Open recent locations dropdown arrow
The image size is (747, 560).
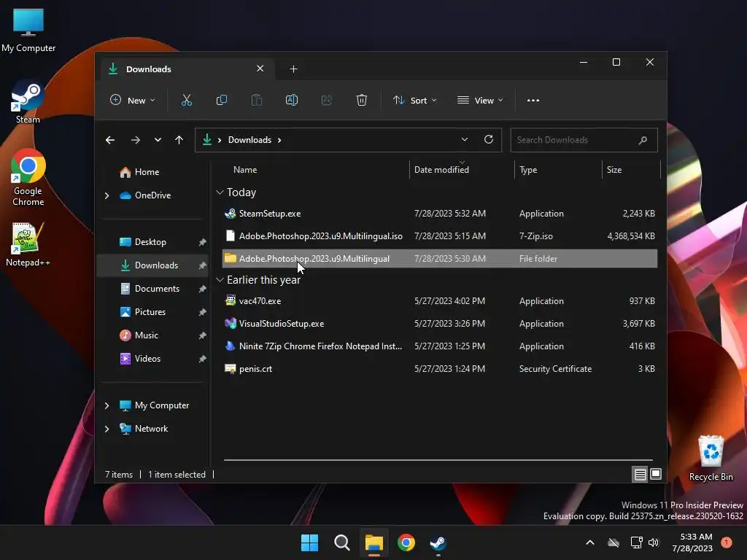tap(158, 140)
